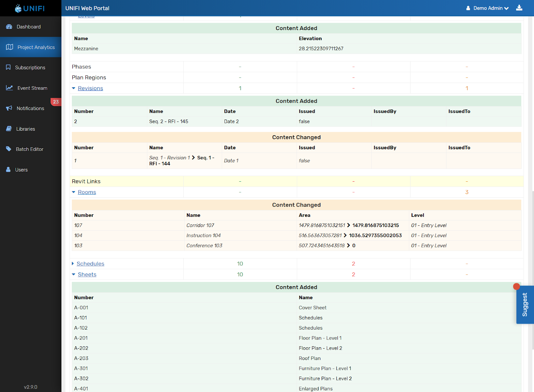Open Event Stream page
Screen dimensions: 534x392
(31, 88)
